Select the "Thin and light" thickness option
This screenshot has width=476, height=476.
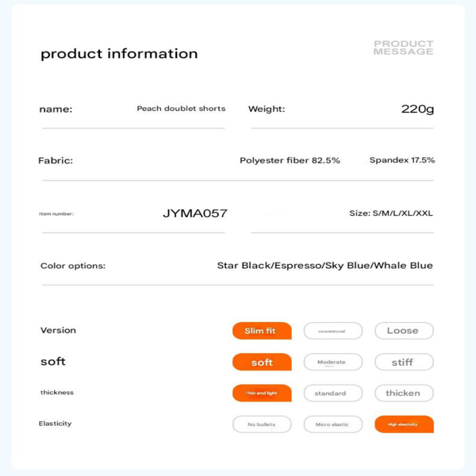tap(262, 393)
